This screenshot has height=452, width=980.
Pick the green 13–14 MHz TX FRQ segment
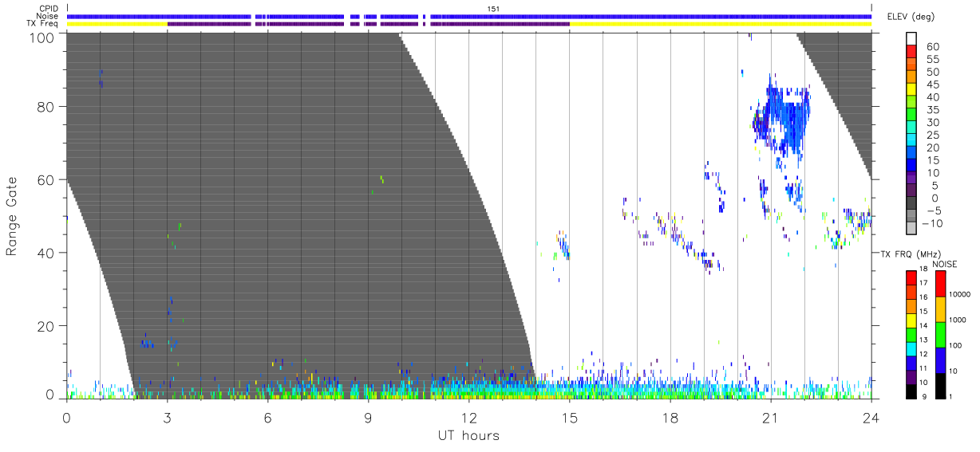pos(911,334)
